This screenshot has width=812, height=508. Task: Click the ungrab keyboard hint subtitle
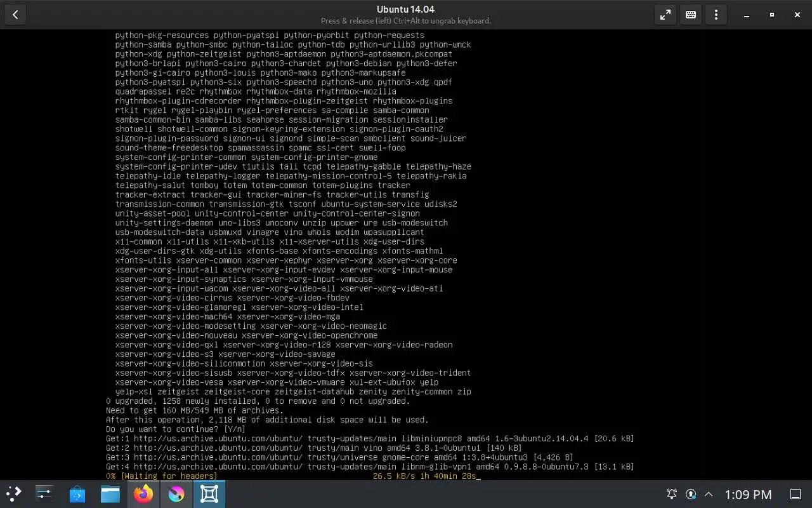point(405,21)
